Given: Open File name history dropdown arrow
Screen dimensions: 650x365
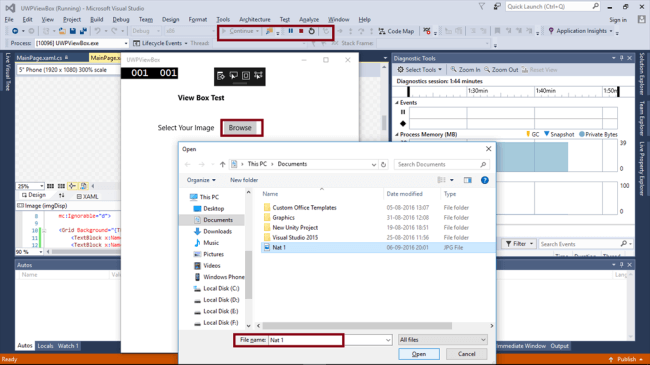Looking at the screenshot, I should [388, 340].
